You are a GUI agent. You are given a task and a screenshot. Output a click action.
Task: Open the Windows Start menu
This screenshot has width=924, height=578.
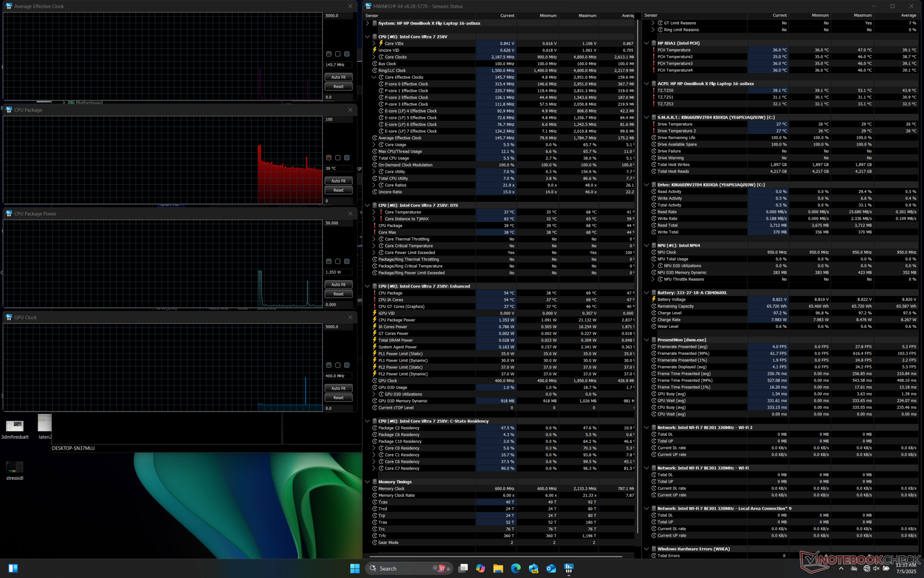point(355,568)
